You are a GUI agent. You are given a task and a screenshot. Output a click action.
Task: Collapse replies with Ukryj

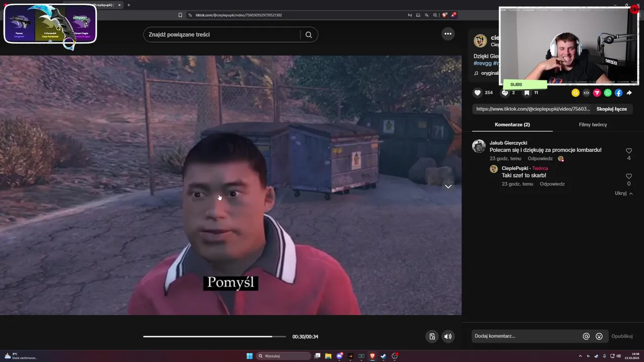coord(623,194)
